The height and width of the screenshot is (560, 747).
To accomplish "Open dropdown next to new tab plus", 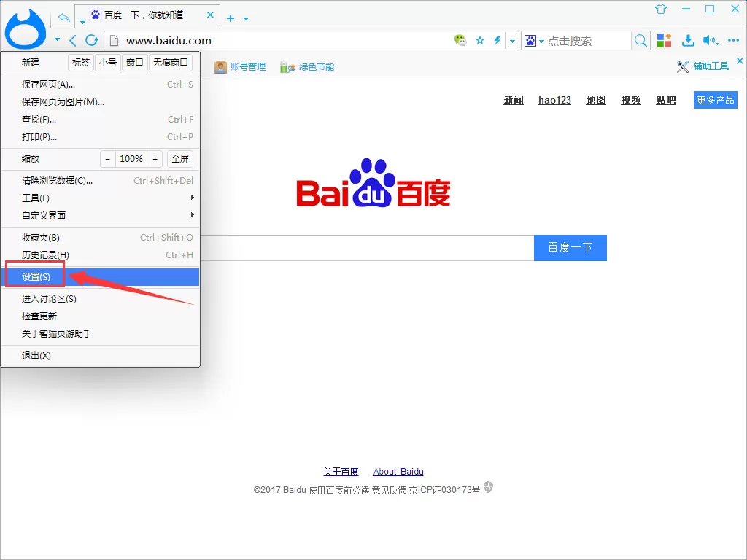I will [247, 18].
